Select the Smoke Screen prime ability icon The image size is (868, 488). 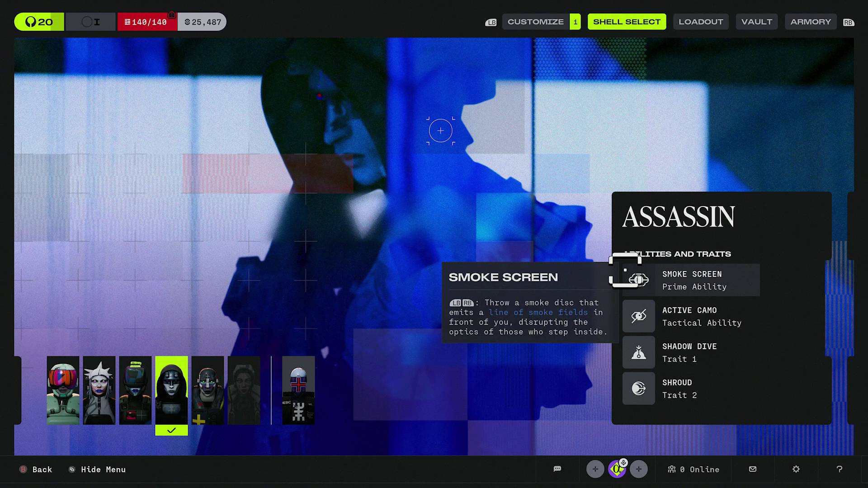638,280
